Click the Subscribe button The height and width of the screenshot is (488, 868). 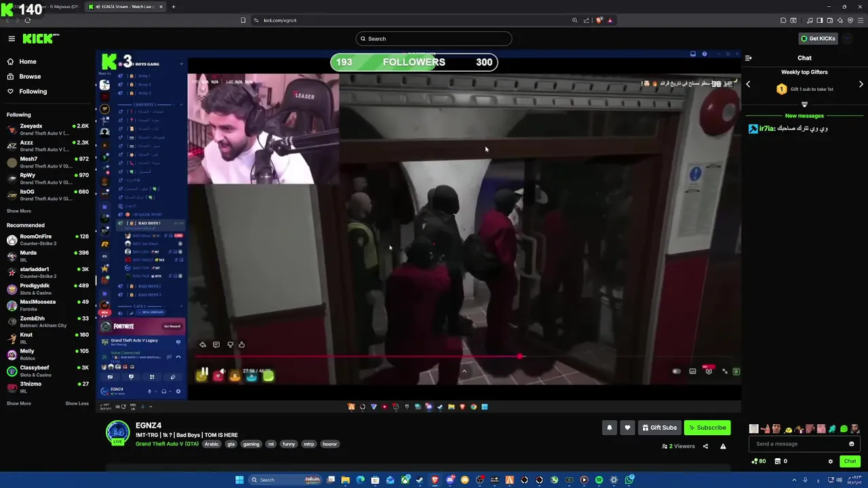tap(707, 428)
